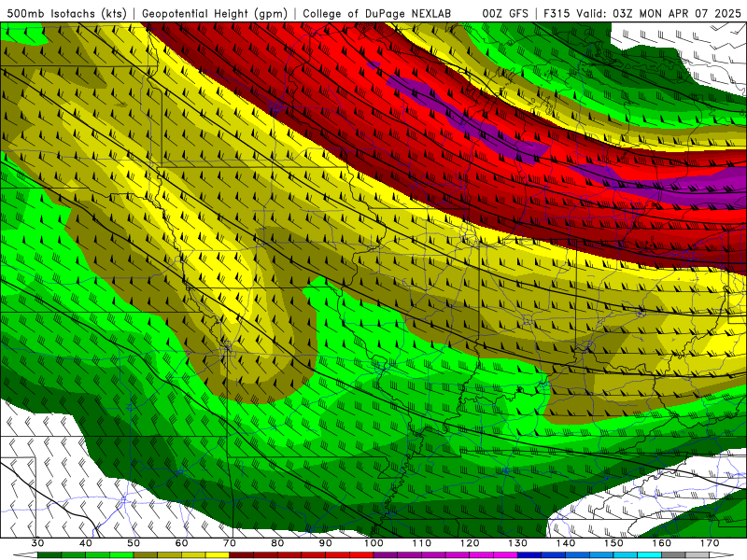Click the "00Z GFS" model run label
This screenshot has height=560, width=747.
tap(505, 13)
